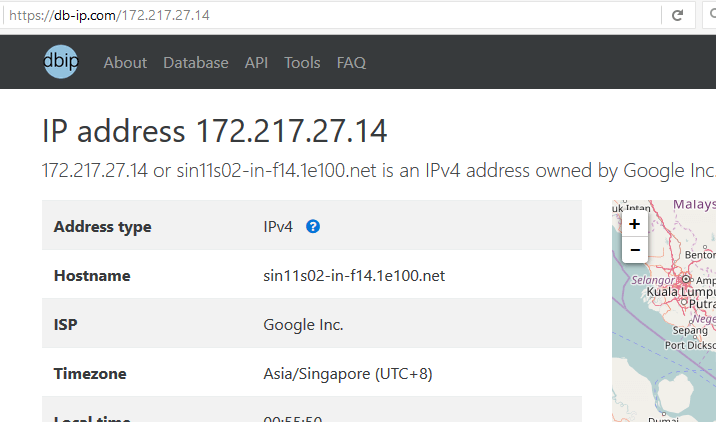Select Asia/Singapore (UTC+8) timezone value

click(348, 374)
